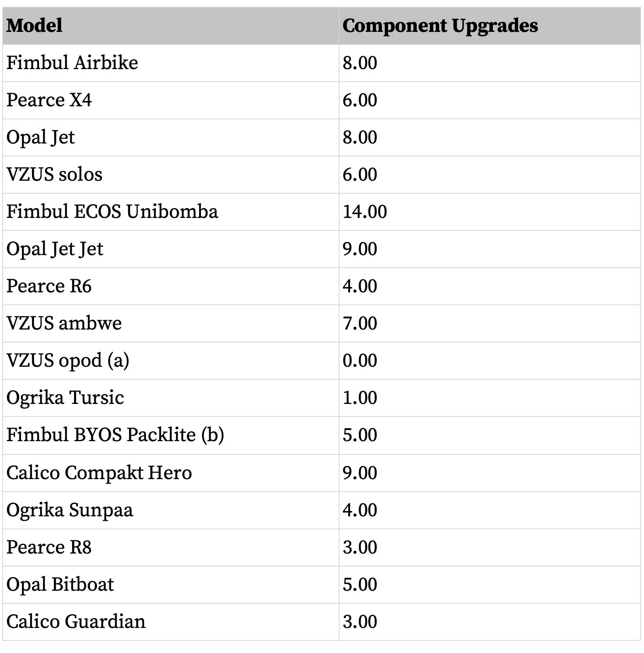Click the 0.00 upgrades value
This screenshot has width=644, height=653.
point(360,360)
